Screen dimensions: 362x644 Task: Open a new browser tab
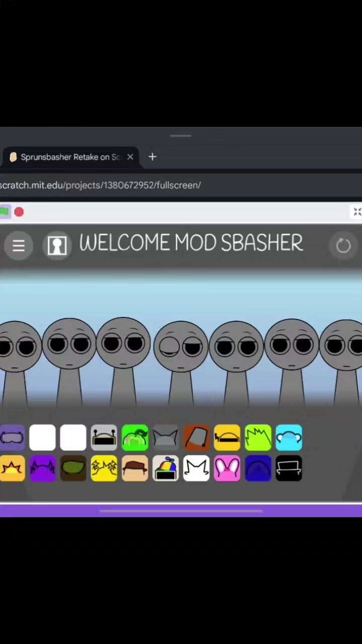click(152, 157)
